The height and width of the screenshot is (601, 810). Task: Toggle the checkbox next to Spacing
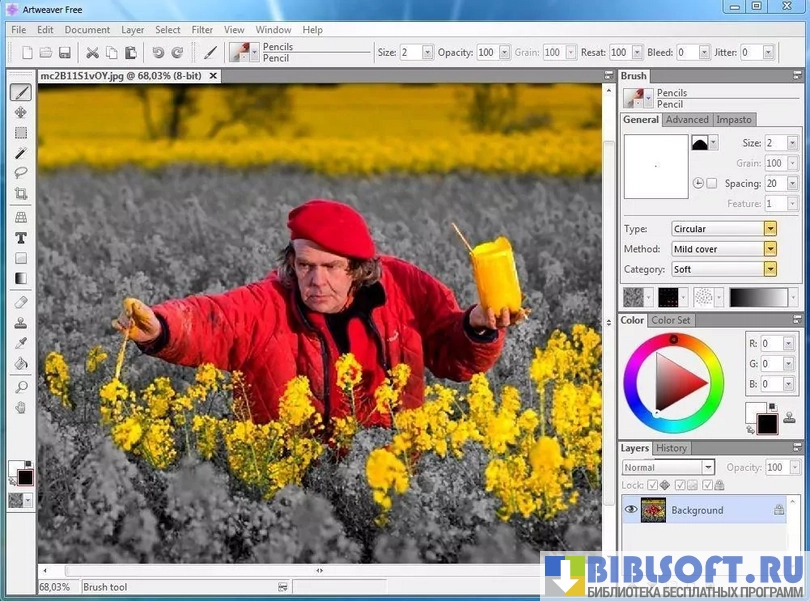[712, 183]
